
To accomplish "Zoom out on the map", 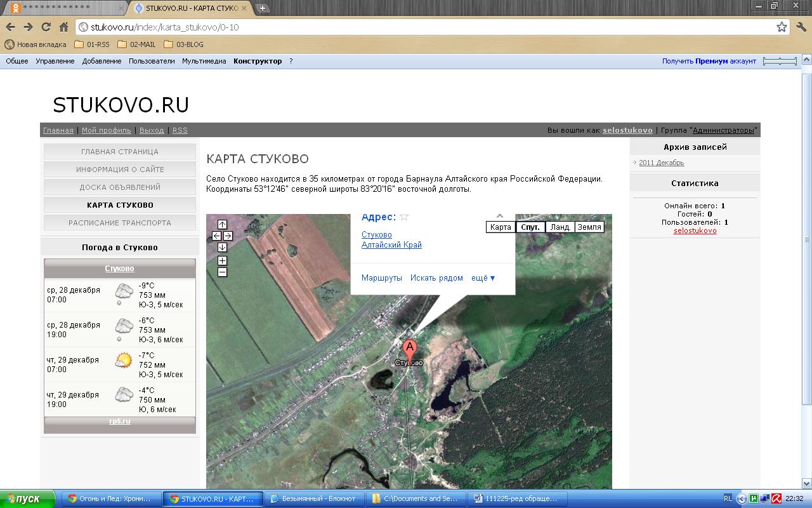I will click(x=222, y=272).
